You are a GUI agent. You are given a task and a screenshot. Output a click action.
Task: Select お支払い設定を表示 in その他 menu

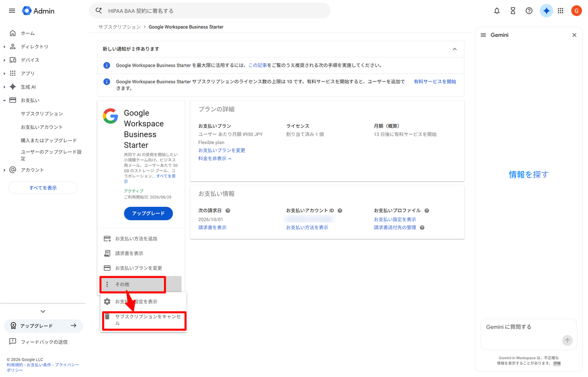pyautogui.click(x=144, y=302)
